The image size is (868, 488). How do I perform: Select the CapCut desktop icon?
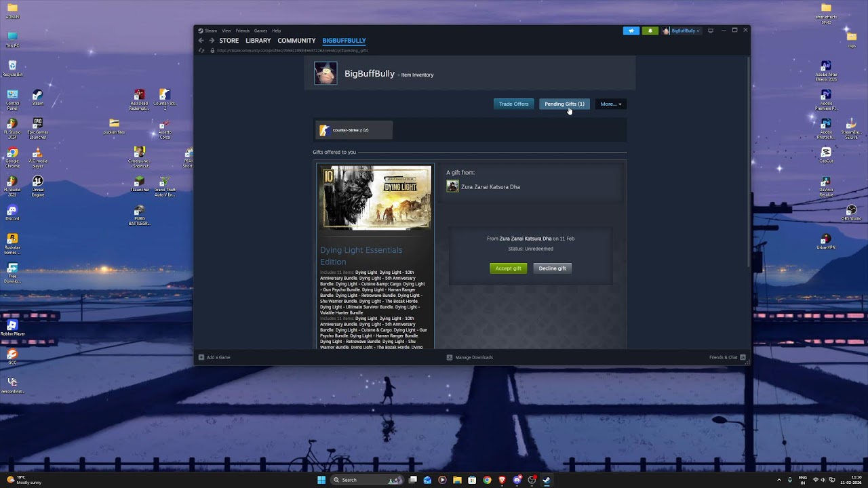pos(826,155)
